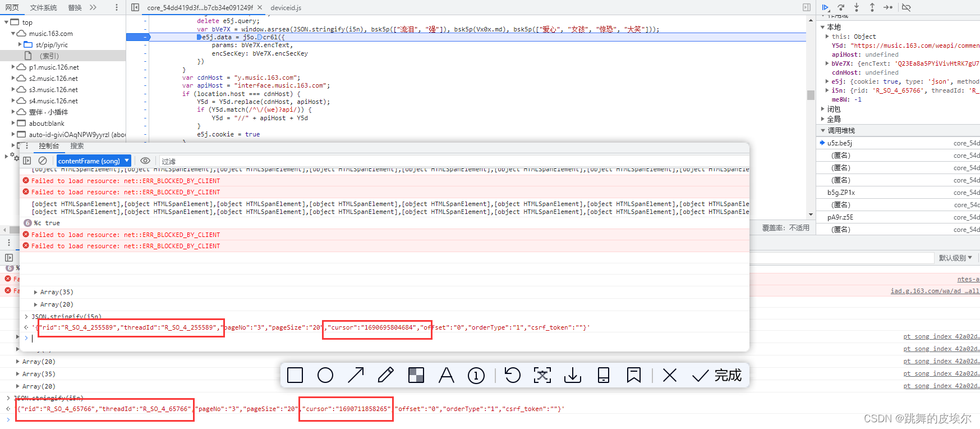The width and height of the screenshot is (980, 429).
Task: Show more navigator tabs with the chevron
Action: (x=93, y=7)
